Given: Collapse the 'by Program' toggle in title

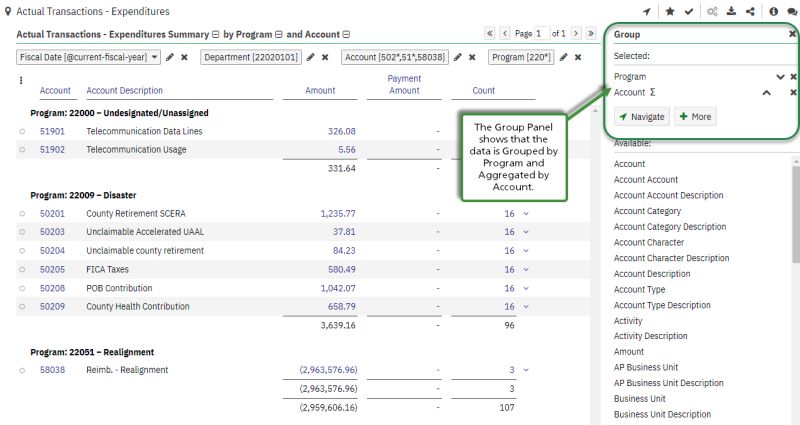Looking at the screenshot, I should pyautogui.click(x=279, y=35).
